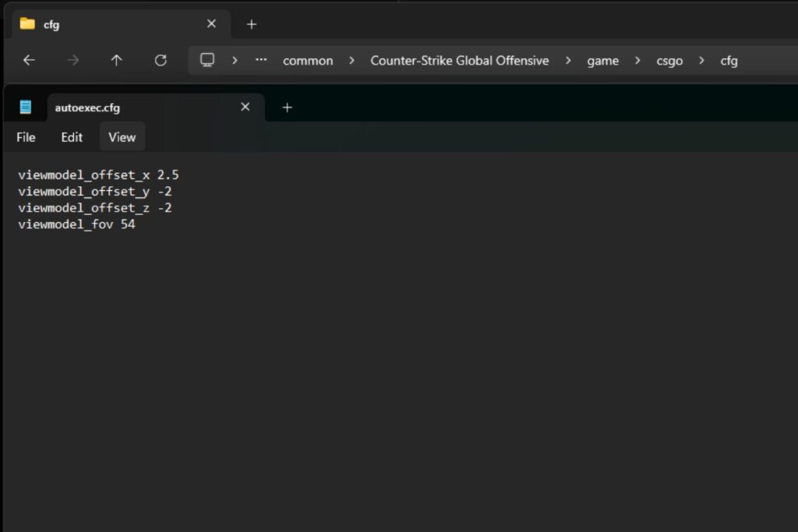This screenshot has height=532, width=798.
Task: Navigate to the common folder via breadcrumb
Action: coord(308,60)
